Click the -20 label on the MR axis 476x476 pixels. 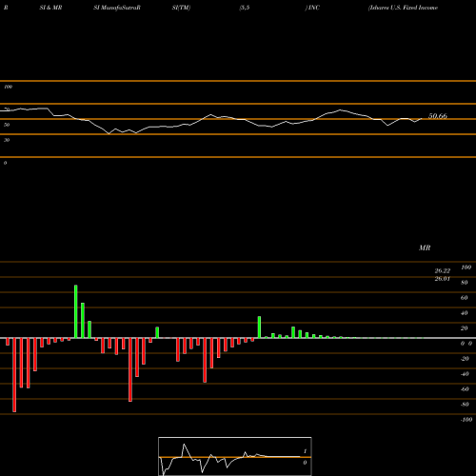[465, 359]
